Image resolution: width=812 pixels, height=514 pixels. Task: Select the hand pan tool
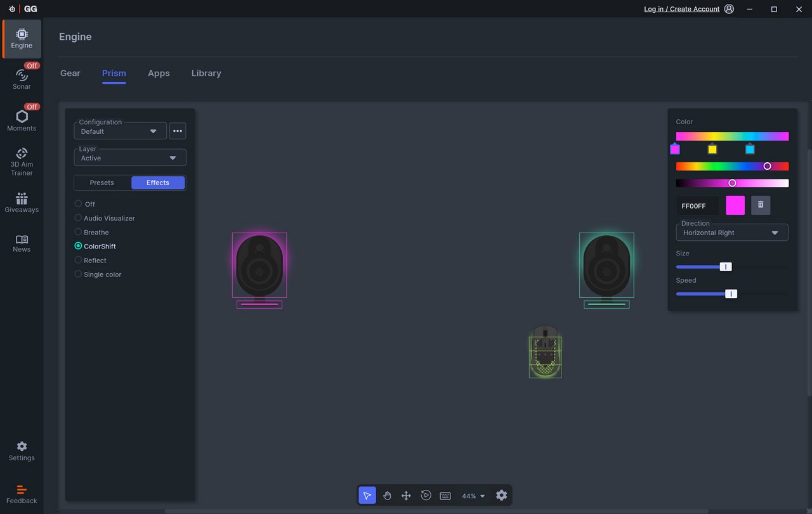(x=387, y=496)
